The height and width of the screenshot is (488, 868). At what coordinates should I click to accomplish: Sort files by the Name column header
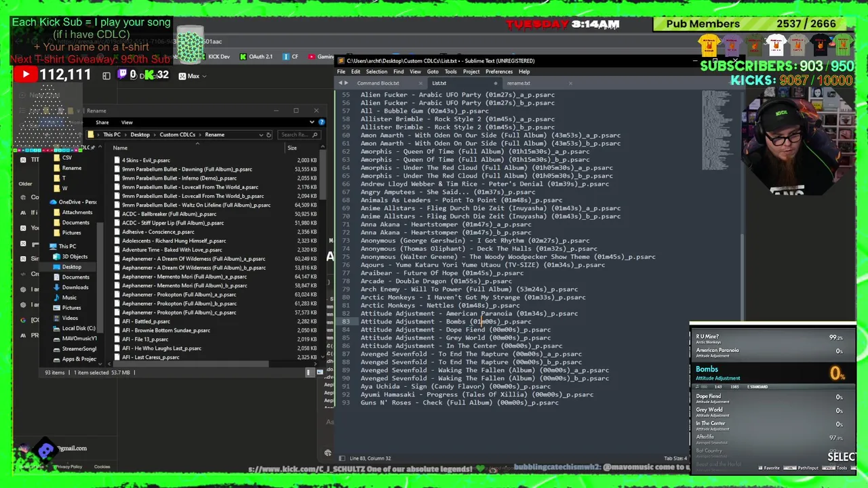pos(120,148)
